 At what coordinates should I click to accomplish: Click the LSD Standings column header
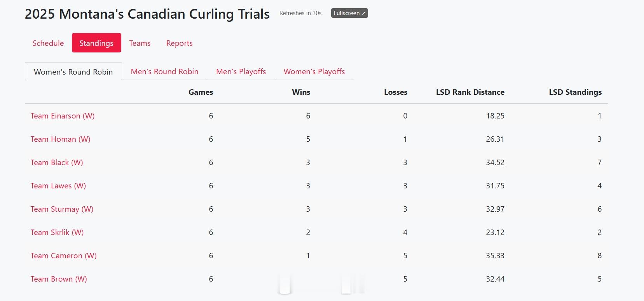coord(575,92)
